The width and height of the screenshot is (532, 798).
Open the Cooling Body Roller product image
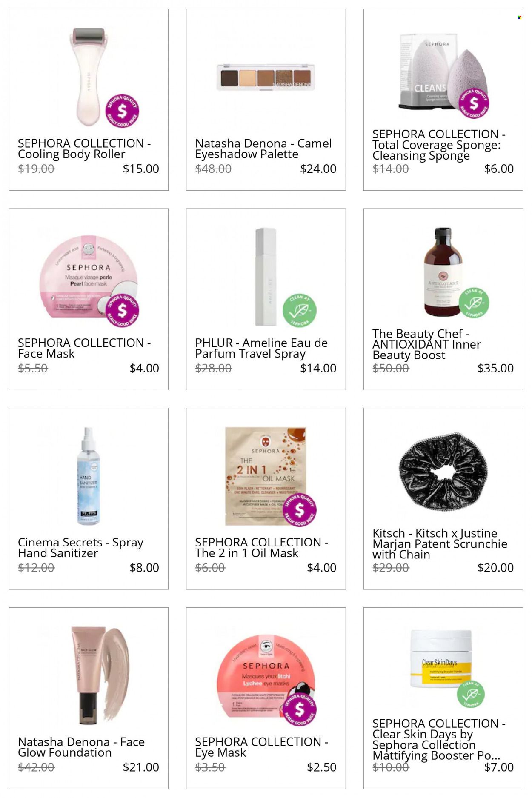[x=88, y=77]
